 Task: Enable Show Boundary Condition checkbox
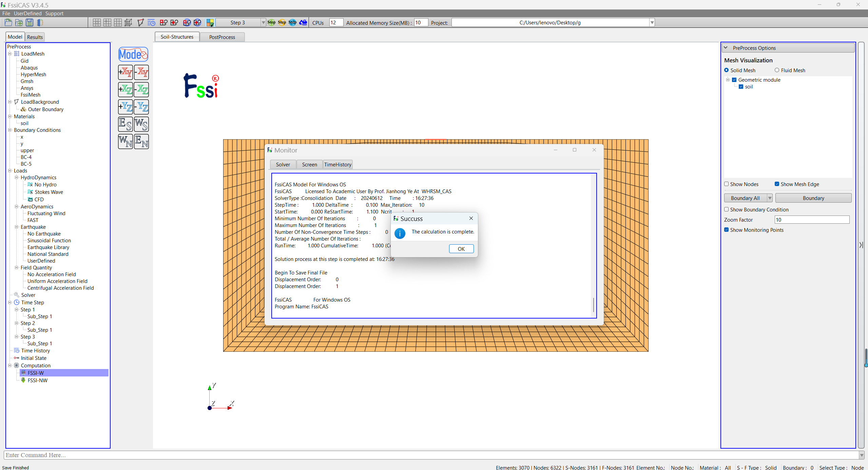tap(726, 209)
